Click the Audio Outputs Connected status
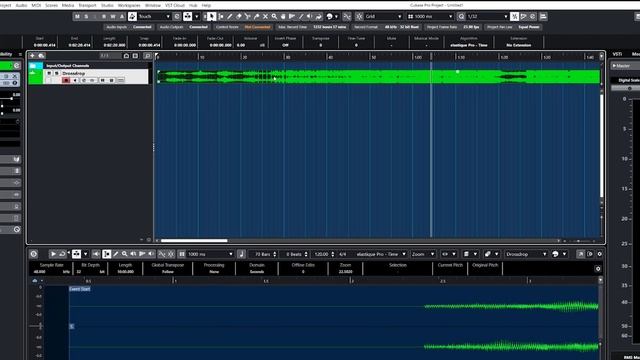Viewport: 640px width, 360px height. 184,27
